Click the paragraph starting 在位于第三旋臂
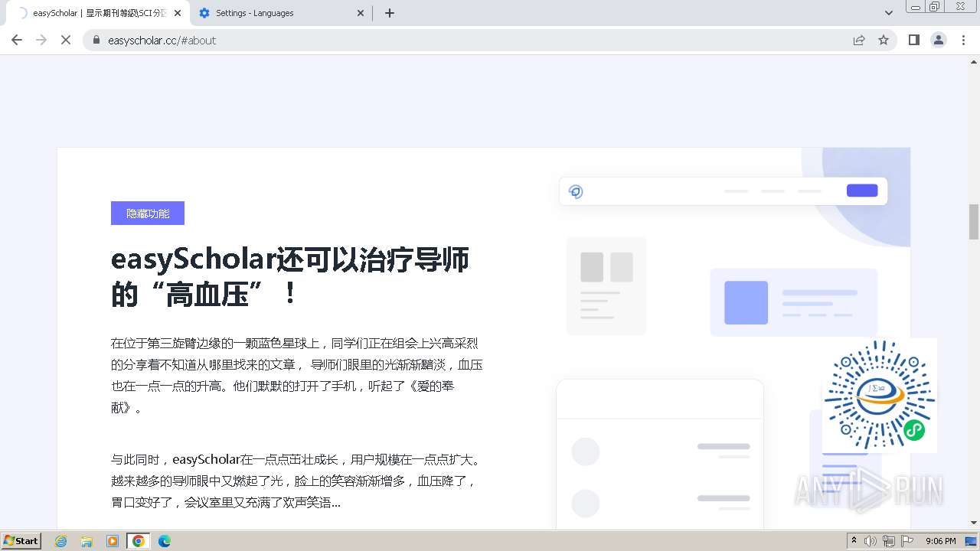Viewport: 980px width, 551px height. pos(297,376)
